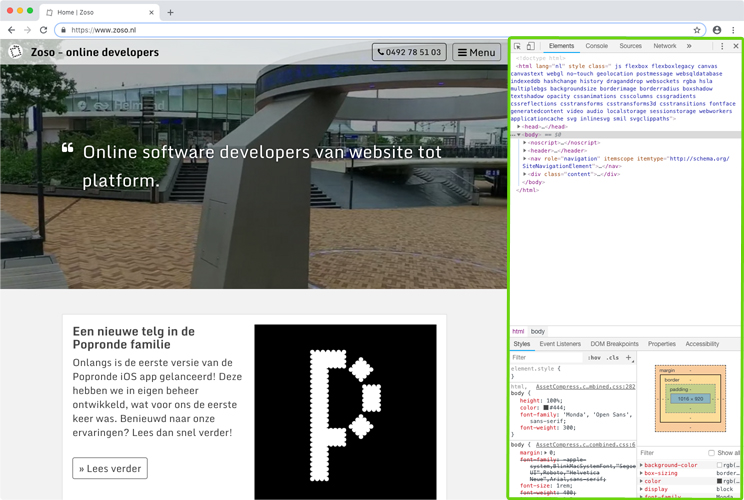This screenshot has height=500, width=744.
Task: Open a new browser tab
Action: [170, 13]
